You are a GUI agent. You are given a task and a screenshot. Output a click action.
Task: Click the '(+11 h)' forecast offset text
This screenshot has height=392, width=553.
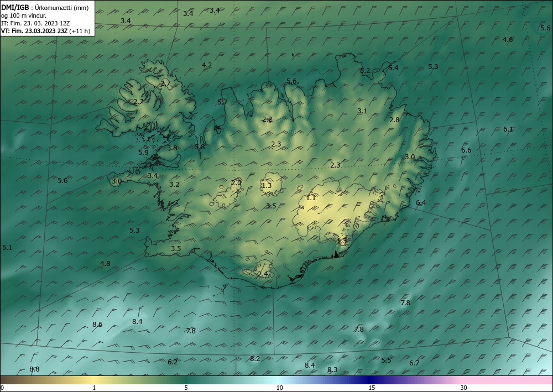point(80,31)
